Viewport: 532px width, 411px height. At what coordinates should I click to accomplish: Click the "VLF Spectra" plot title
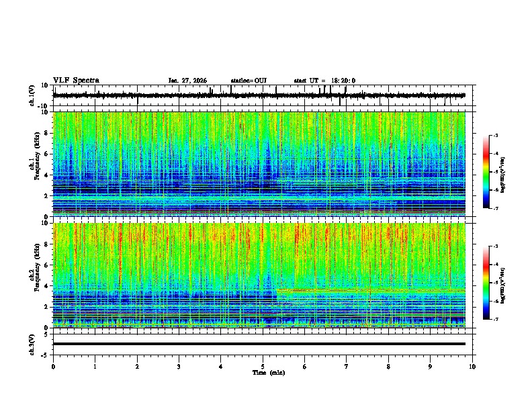click(76, 81)
